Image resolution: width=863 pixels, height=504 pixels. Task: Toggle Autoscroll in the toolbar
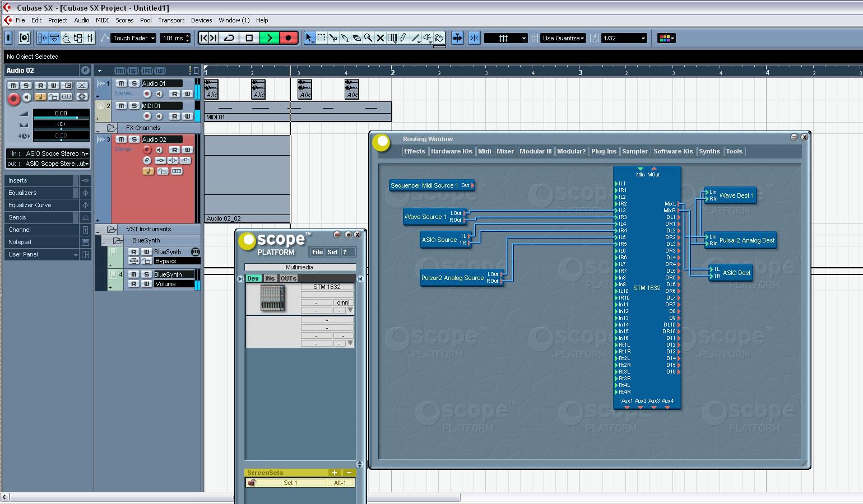tap(458, 38)
